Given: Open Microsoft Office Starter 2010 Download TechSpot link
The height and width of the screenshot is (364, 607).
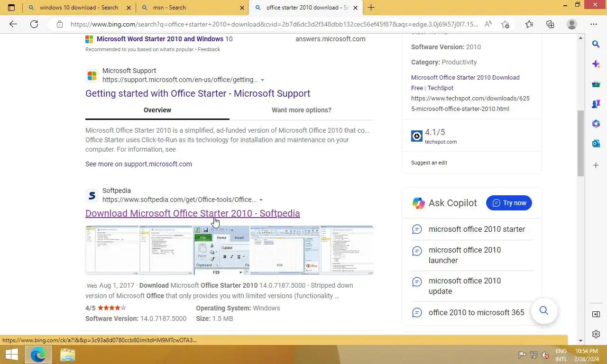Looking at the screenshot, I should coord(465,82).
